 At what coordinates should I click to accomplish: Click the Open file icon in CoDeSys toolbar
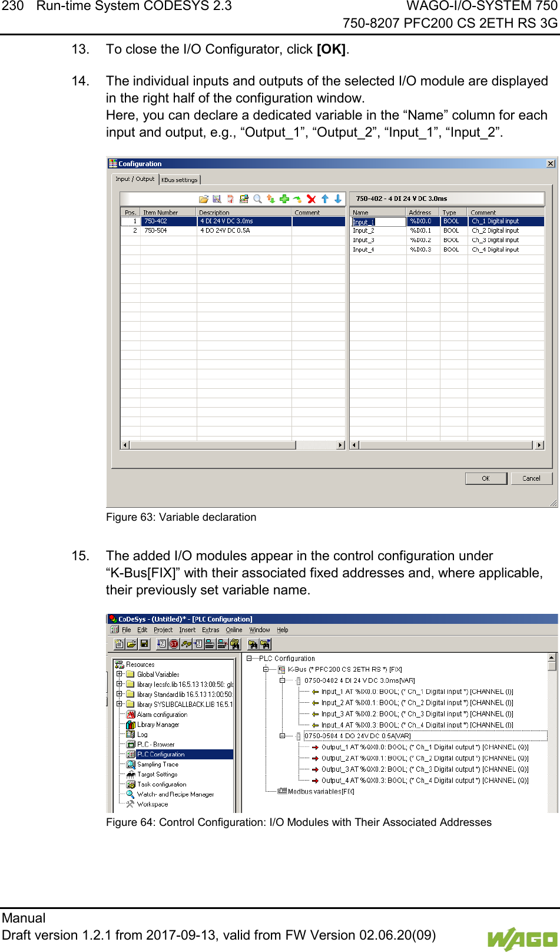pos(132,644)
